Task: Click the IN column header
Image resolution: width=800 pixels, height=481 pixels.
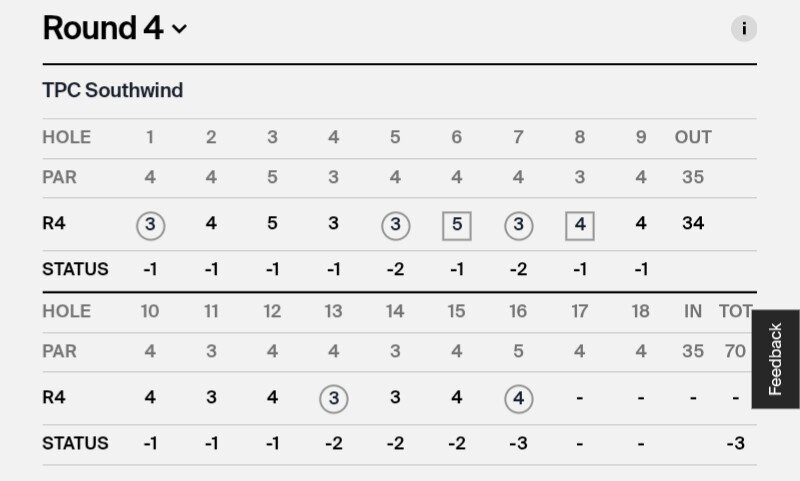Action: tap(693, 311)
